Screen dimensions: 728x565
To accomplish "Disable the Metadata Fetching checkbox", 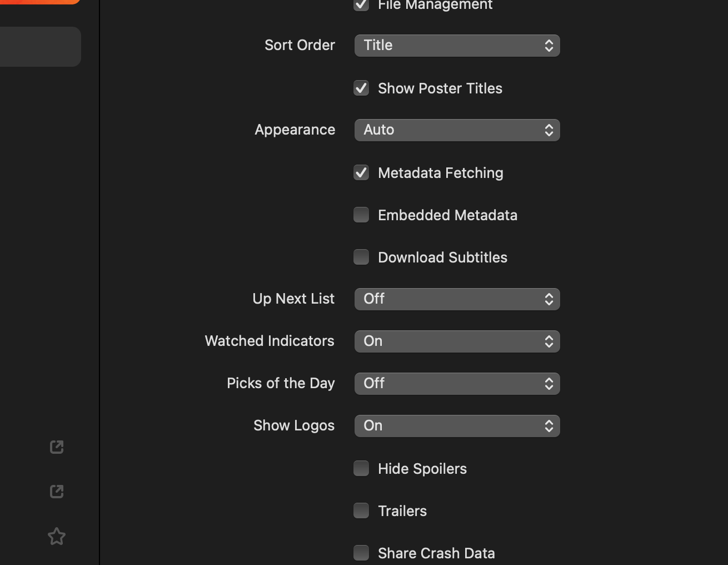I will tap(361, 173).
